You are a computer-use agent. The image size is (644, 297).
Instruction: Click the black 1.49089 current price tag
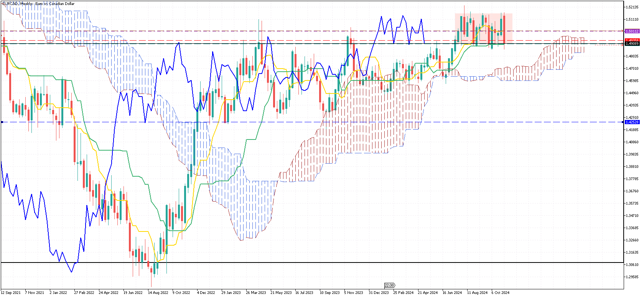[x=632, y=44]
